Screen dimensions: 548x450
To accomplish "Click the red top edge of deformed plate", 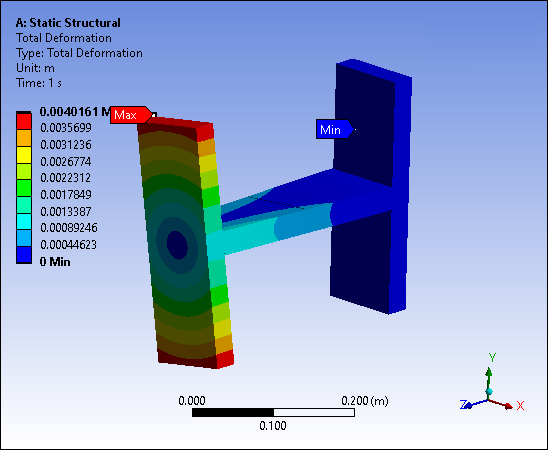I will click(175, 122).
